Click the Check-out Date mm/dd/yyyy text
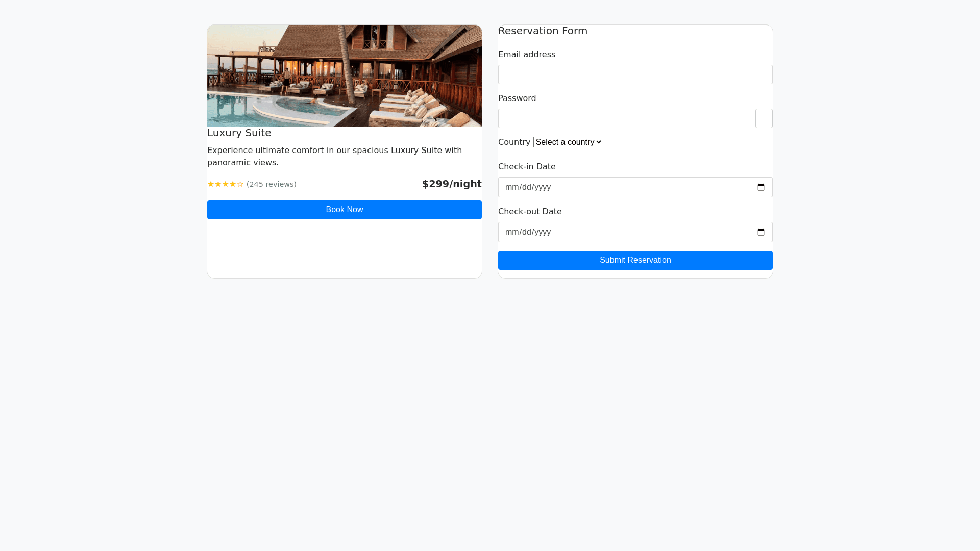 pos(528,232)
